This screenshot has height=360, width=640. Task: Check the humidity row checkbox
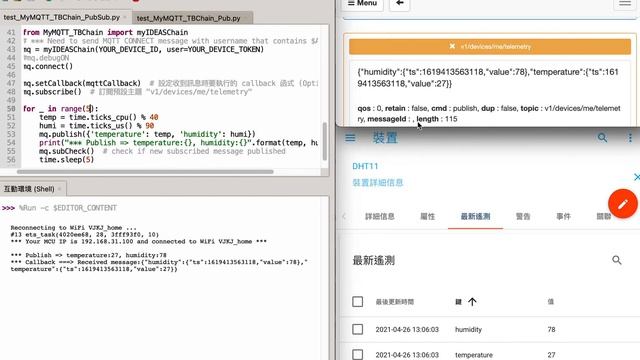tap(358, 329)
